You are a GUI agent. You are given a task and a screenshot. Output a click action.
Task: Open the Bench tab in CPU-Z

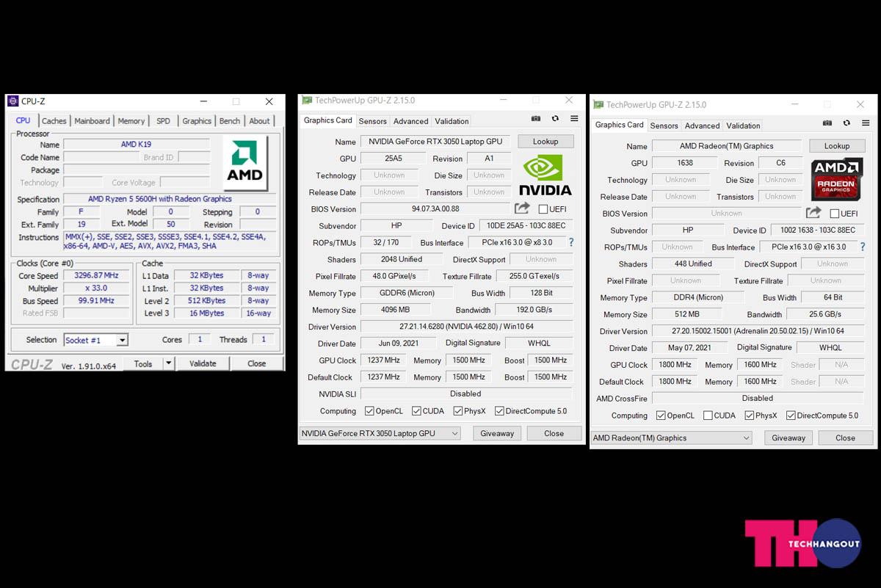pos(230,121)
